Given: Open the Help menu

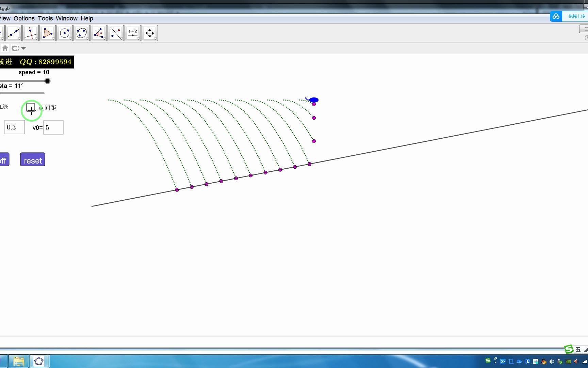Looking at the screenshot, I should click(x=87, y=18).
